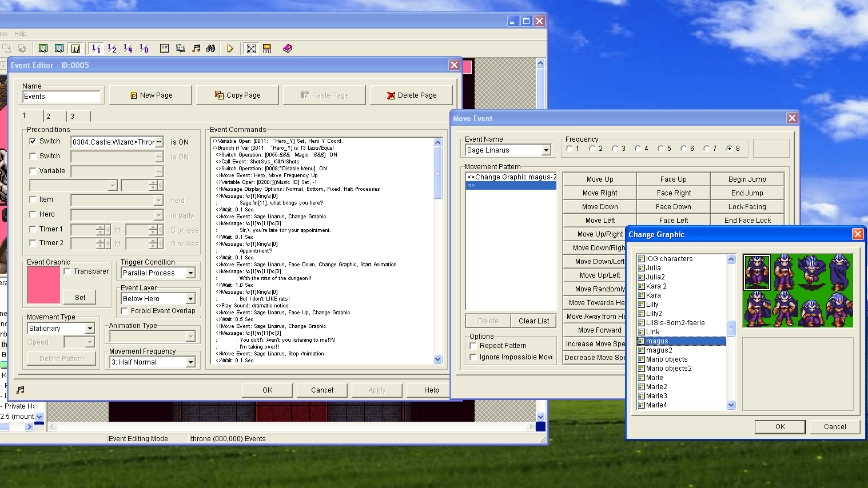Enable the Repeat Pattern movement option
868x488 pixels.
click(473, 346)
